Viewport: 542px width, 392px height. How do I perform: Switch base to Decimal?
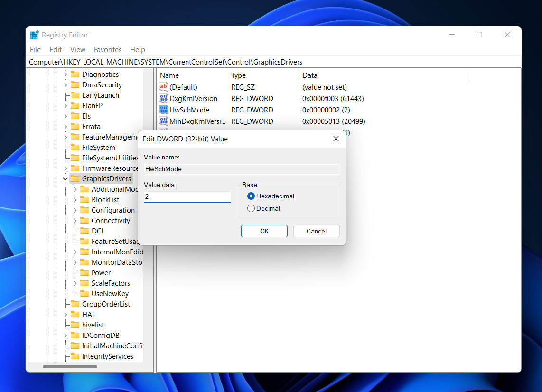(x=251, y=208)
